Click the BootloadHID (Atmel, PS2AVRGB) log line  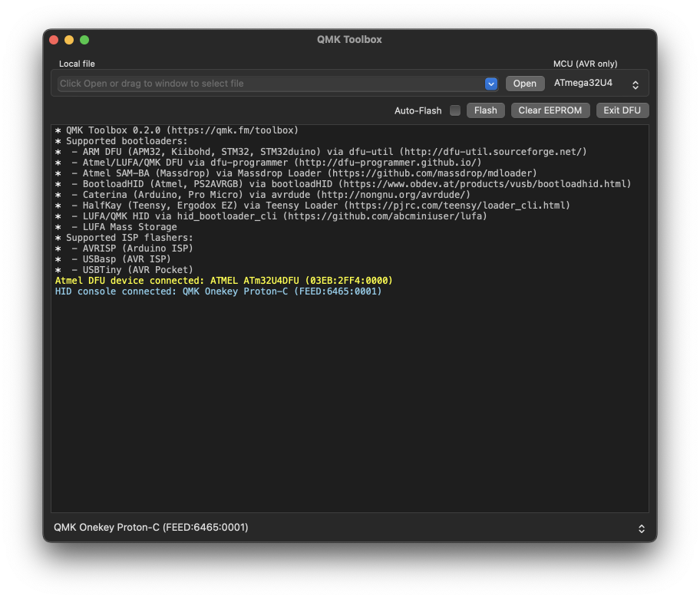(343, 184)
